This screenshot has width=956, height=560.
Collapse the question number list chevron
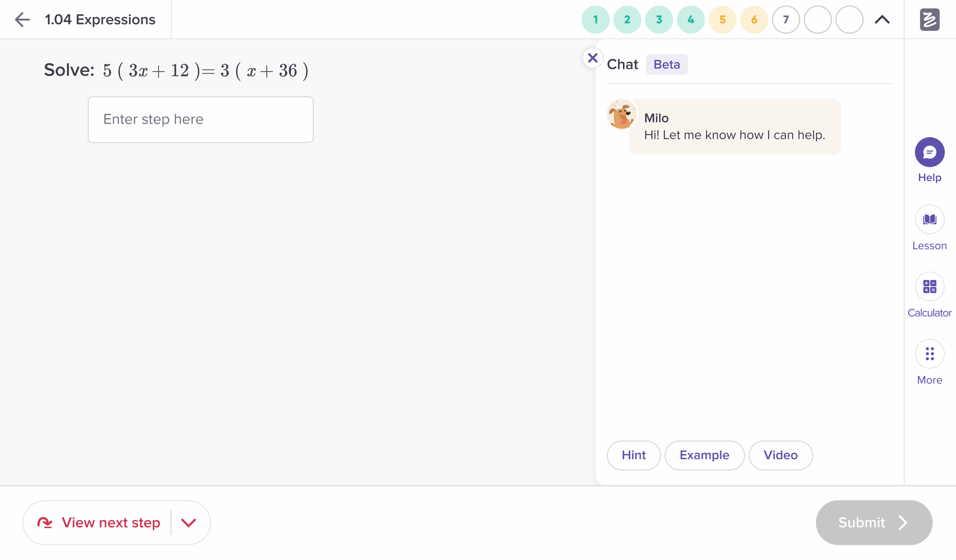coord(882,20)
